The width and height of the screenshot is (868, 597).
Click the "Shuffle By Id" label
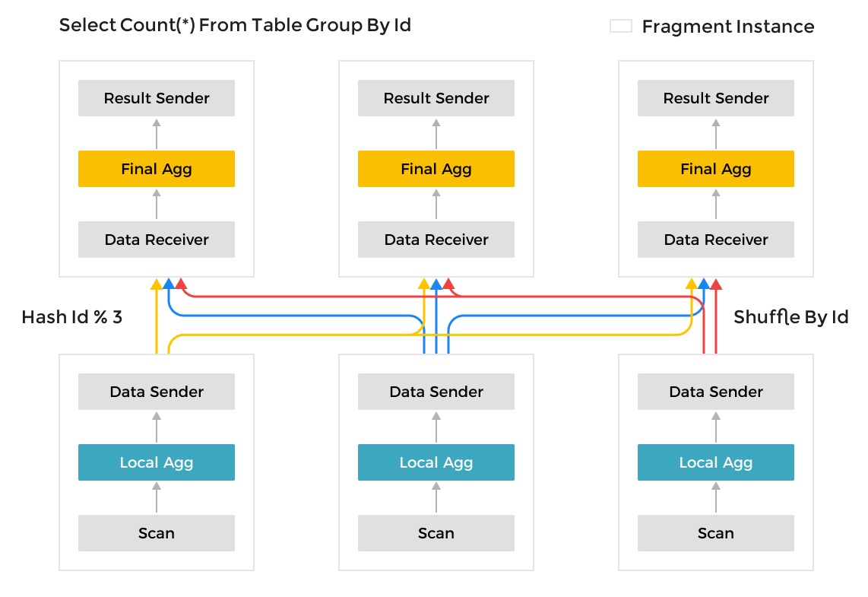tap(790, 317)
